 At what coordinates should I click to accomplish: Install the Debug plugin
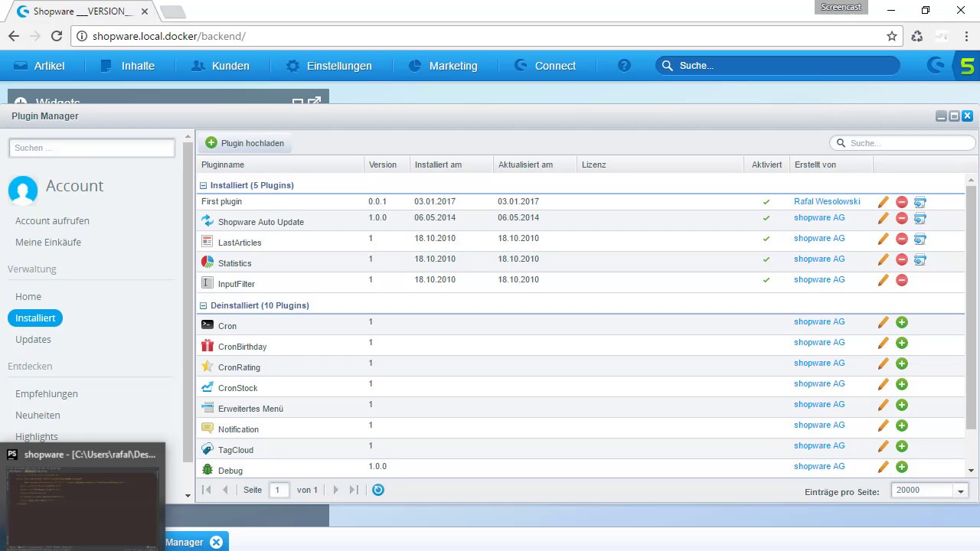(x=902, y=467)
